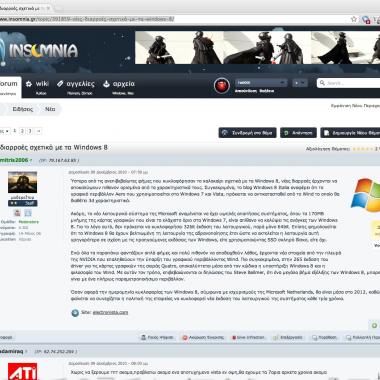This screenshot has height=380, width=380.
Task: Click the Απάντηση reply button
Action: coord(298,133)
